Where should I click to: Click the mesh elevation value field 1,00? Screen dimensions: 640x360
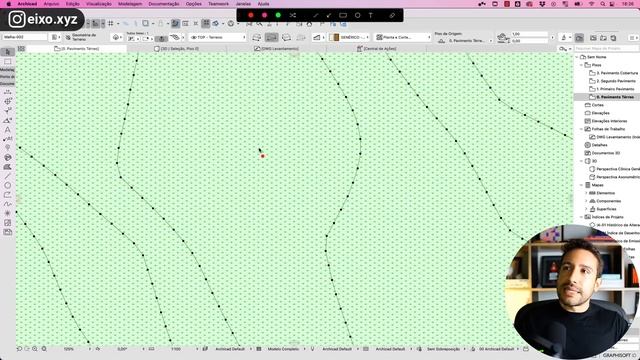coord(530,34)
